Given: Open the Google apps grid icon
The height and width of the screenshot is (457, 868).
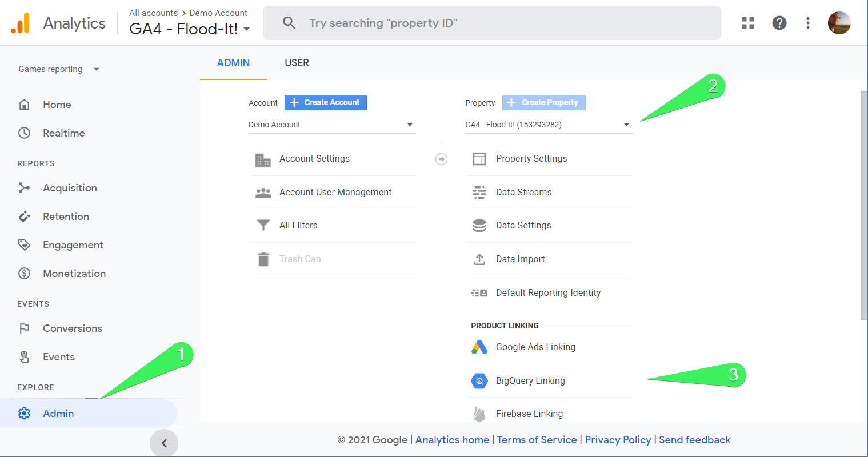Looking at the screenshot, I should pyautogui.click(x=748, y=23).
